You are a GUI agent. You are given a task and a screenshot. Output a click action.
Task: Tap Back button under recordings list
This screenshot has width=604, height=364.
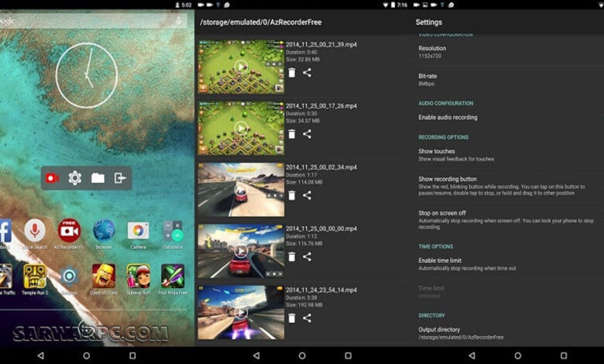(x=256, y=355)
